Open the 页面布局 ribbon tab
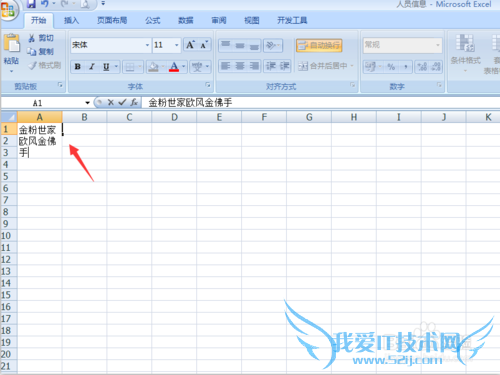The height and width of the screenshot is (375, 500). point(112,21)
